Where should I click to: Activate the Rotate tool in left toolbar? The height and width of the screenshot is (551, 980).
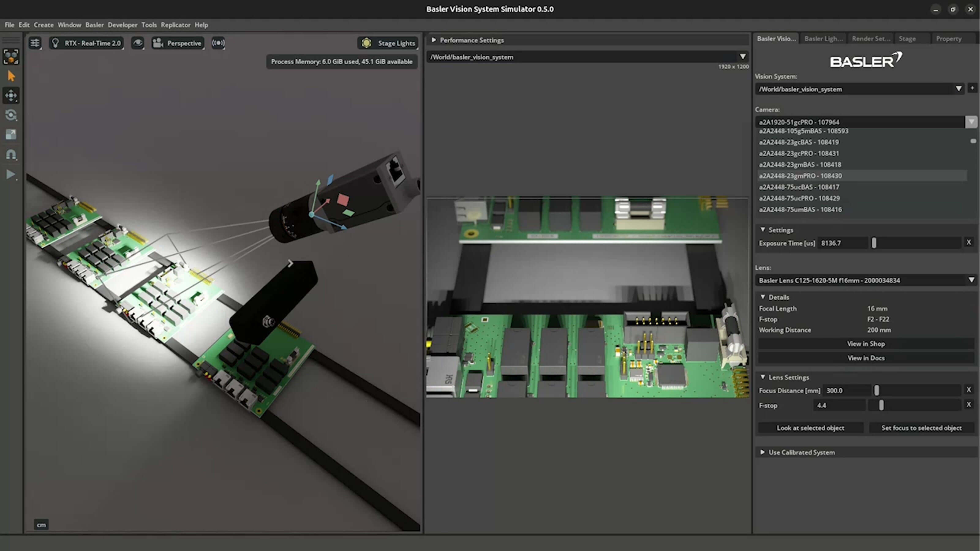(11, 115)
